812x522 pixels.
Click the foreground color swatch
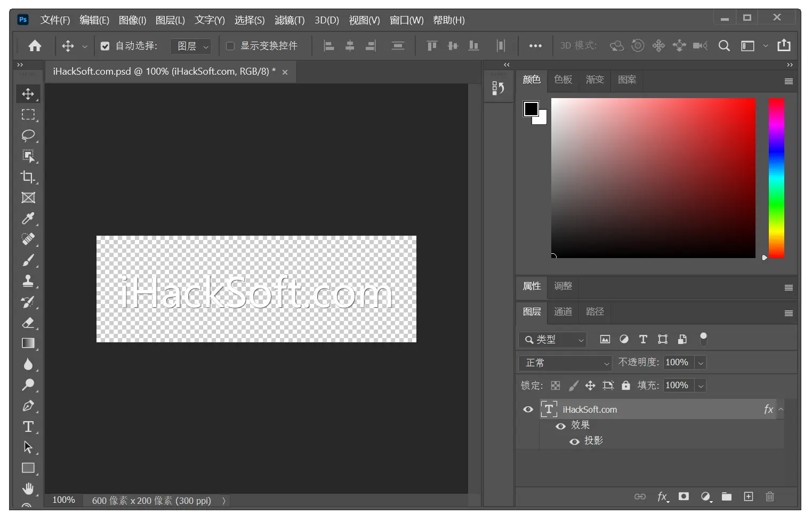tap(531, 109)
